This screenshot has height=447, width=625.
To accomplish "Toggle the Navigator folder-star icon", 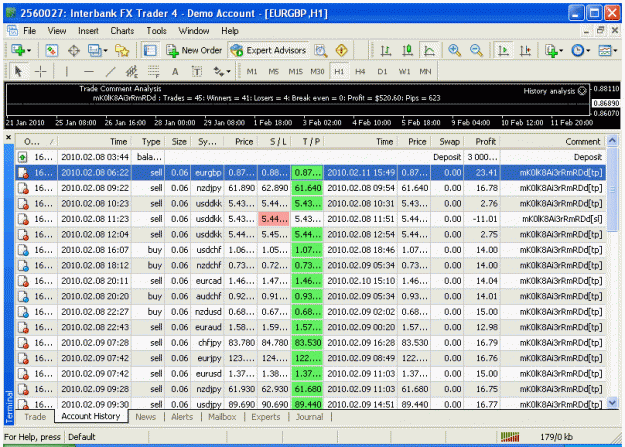I will 122,50.
